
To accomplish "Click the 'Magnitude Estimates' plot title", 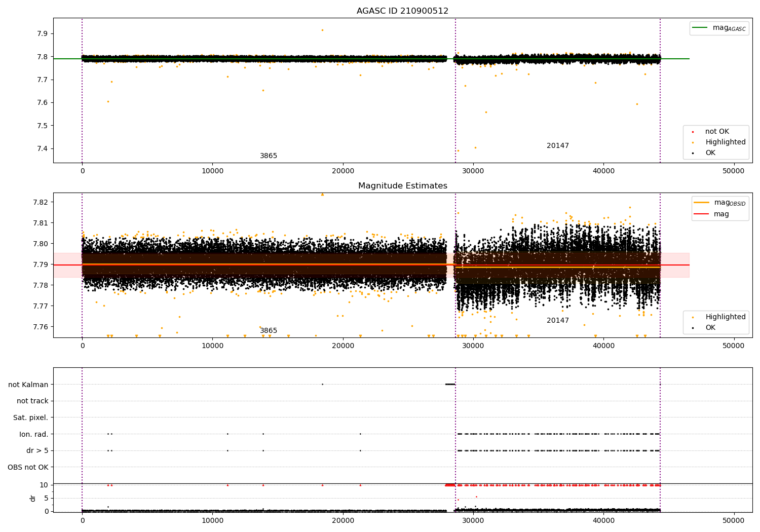I will 402,186.
